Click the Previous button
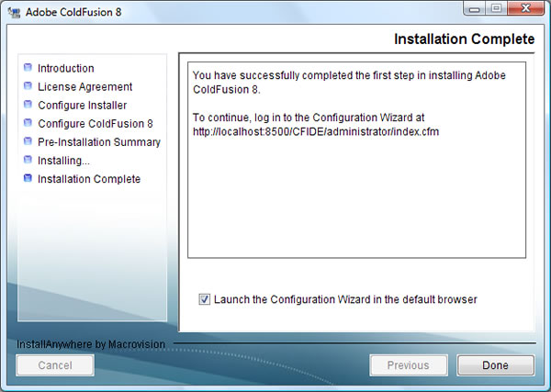The height and width of the screenshot is (392, 551). click(x=409, y=365)
